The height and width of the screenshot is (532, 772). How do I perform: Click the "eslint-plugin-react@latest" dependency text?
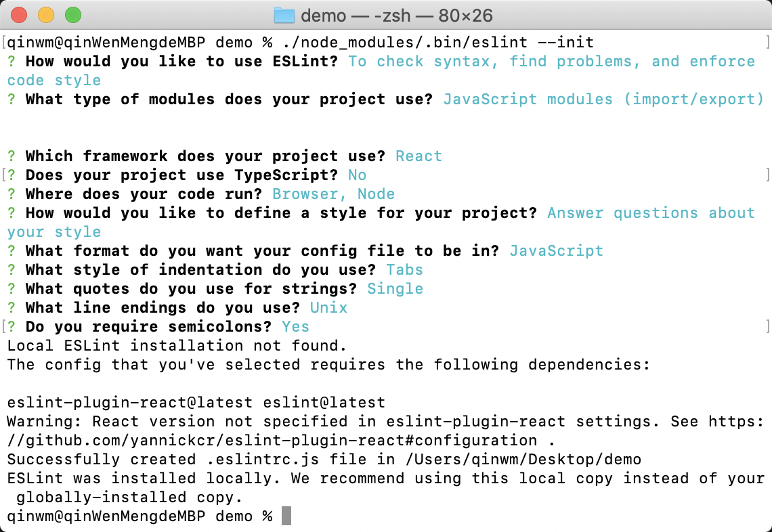coord(129,403)
